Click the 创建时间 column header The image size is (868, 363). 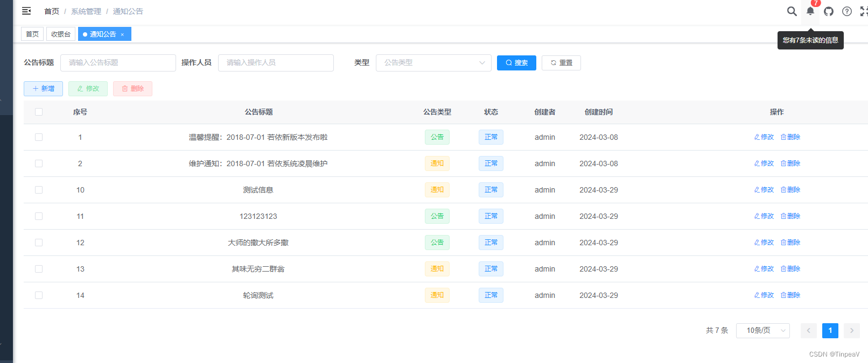(599, 112)
